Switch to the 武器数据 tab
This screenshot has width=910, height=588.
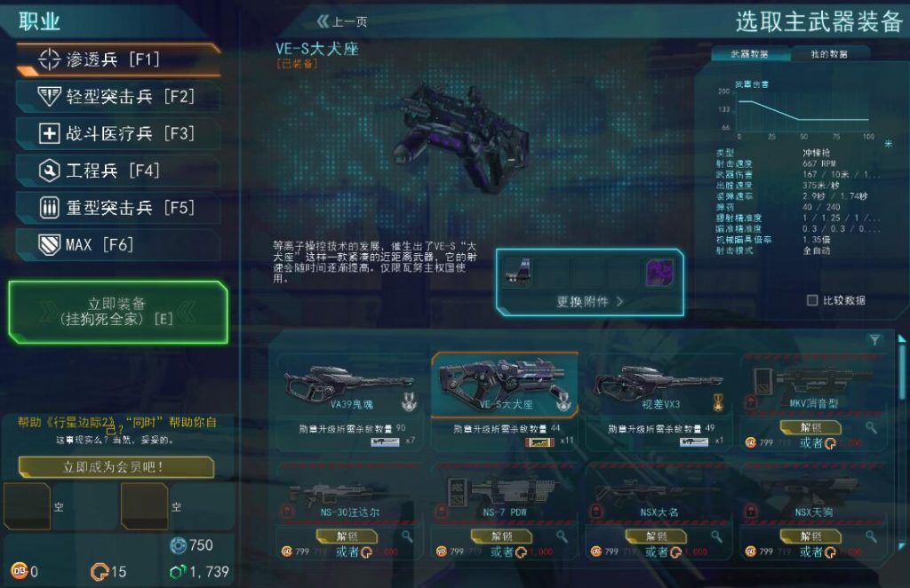(x=750, y=54)
